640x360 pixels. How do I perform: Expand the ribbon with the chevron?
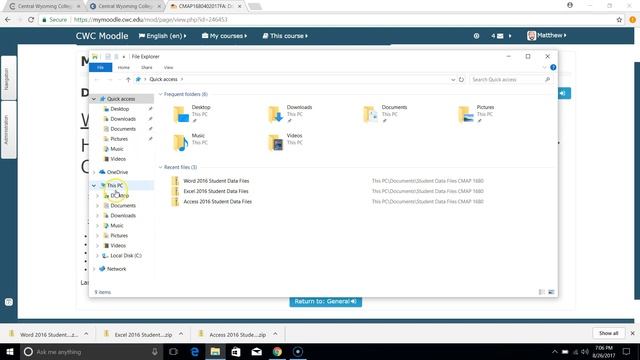click(544, 67)
